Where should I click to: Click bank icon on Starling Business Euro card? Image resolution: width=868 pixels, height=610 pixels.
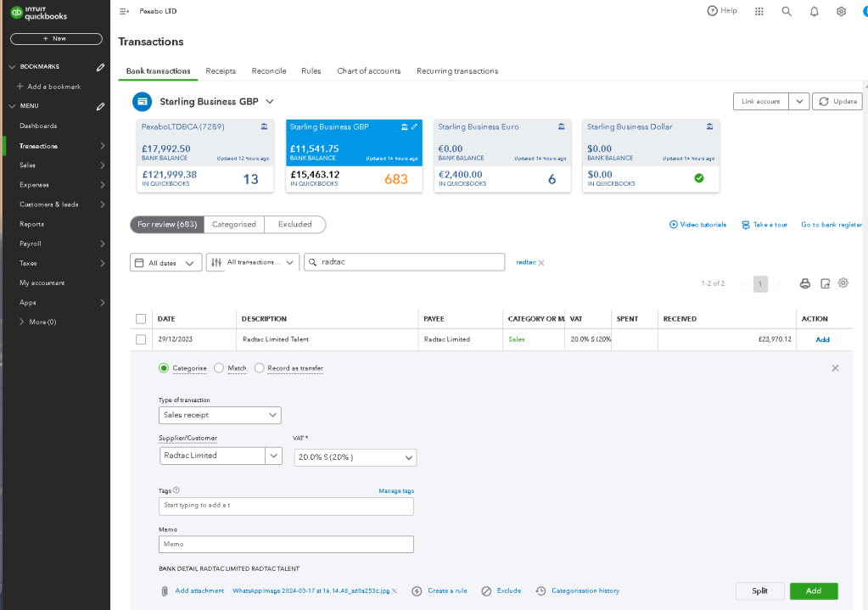(562, 126)
